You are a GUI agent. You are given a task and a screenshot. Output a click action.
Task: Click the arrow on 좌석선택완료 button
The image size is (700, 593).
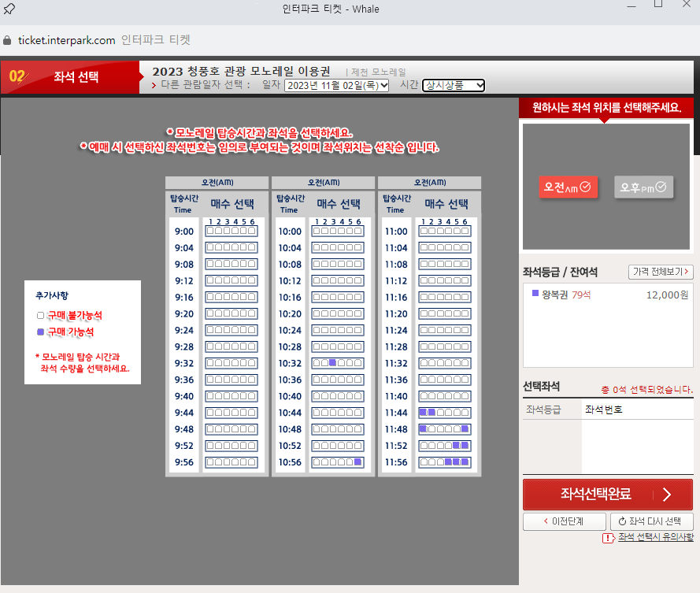[666, 495]
